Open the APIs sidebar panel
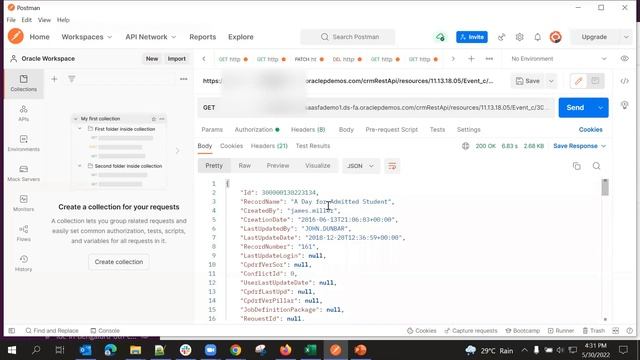This screenshot has height=360, width=640. (x=23, y=113)
